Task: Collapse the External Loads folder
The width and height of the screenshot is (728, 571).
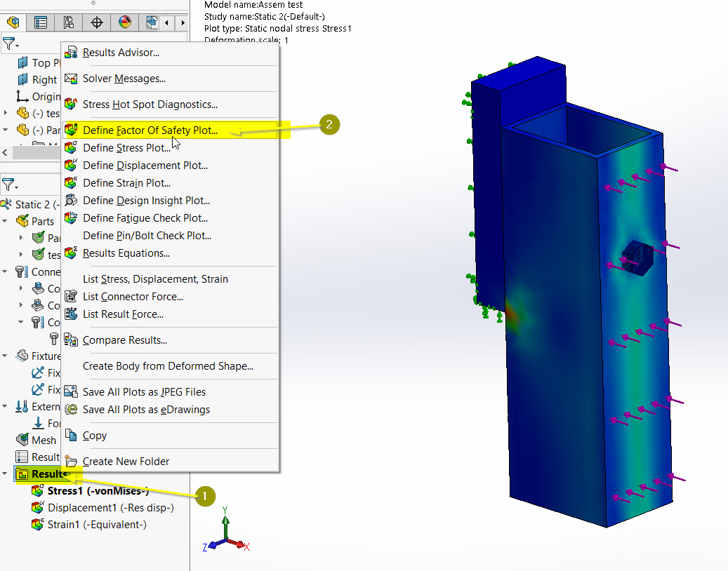Action: click(x=5, y=407)
